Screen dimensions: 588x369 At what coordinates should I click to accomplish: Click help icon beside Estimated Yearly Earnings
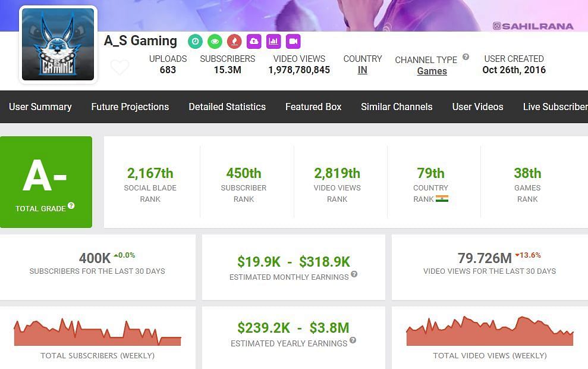tap(353, 340)
